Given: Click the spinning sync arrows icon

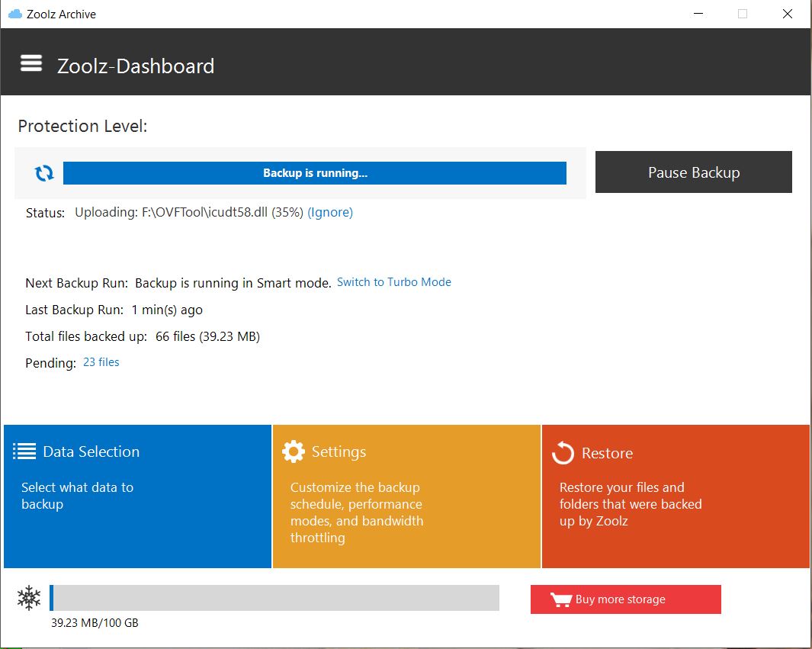Looking at the screenshot, I should point(44,173).
